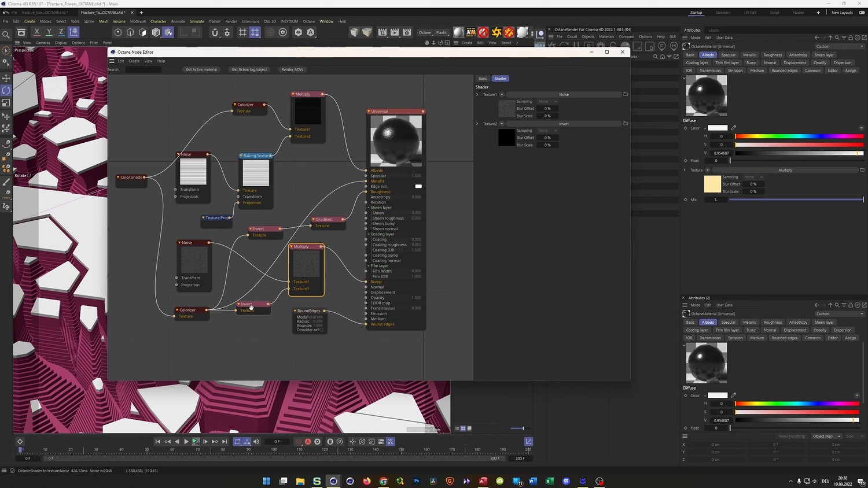
Task: Collapse the RoundEdges node
Action: (295, 310)
